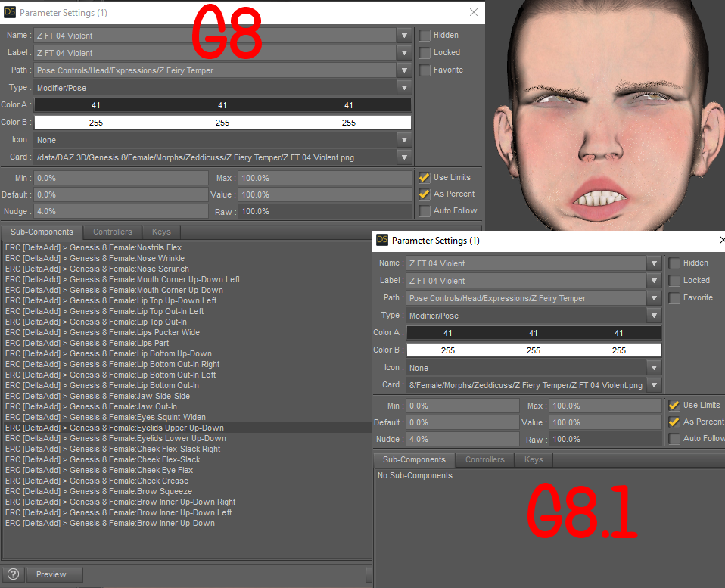Switch to Controllers tab in G8.1 window
This screenshot has width=725, height=588.
click(x=484, y=460)
